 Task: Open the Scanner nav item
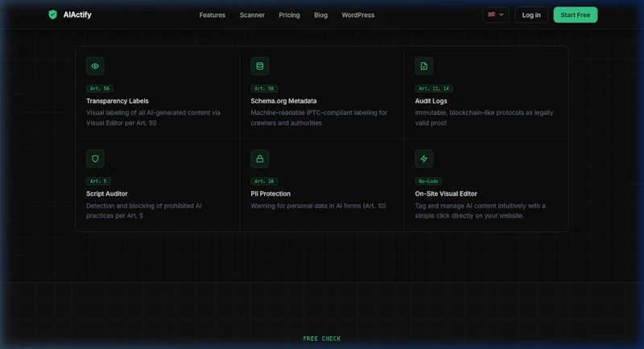(x=252, y=15)
